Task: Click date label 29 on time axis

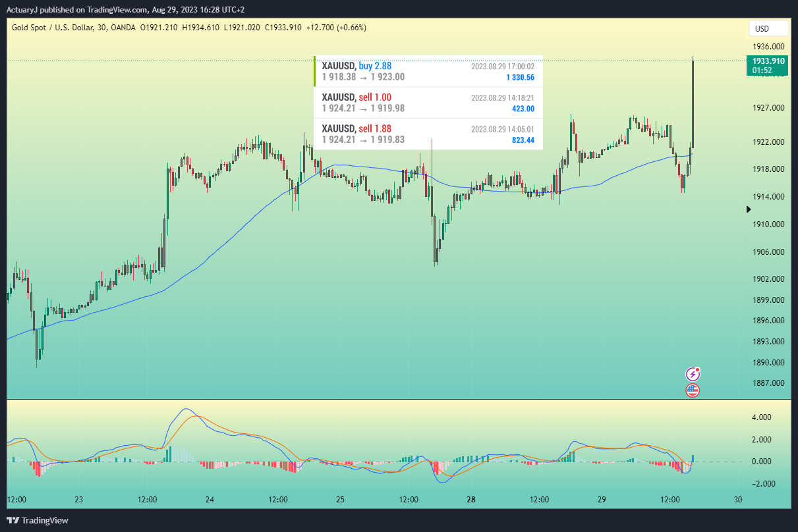Action: (x=602, y=500)
